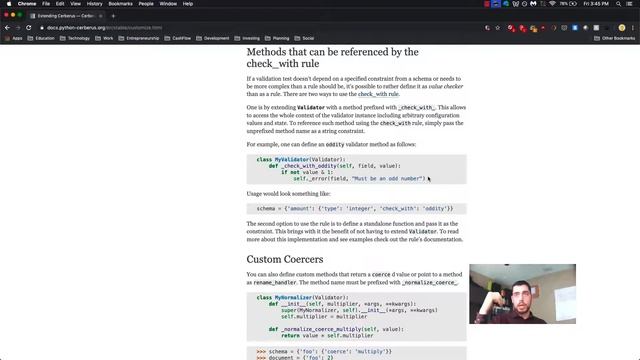Click the Wi-Fi status icon

click(x=552, y=4)
